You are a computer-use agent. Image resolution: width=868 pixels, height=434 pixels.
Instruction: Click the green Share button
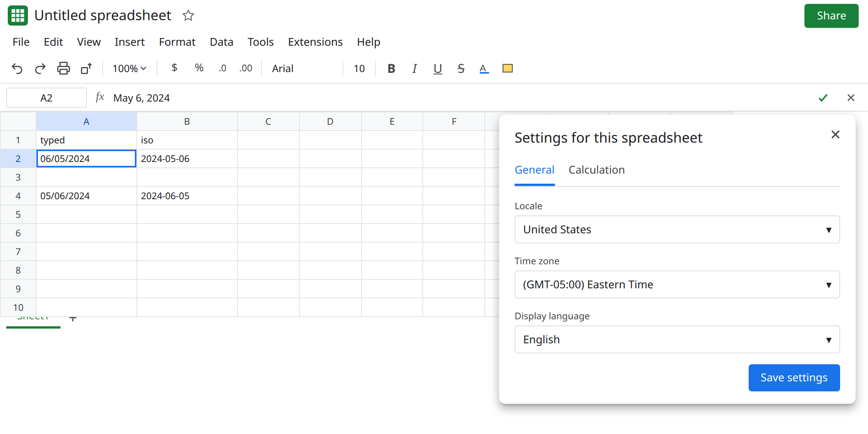coord(831,16)
